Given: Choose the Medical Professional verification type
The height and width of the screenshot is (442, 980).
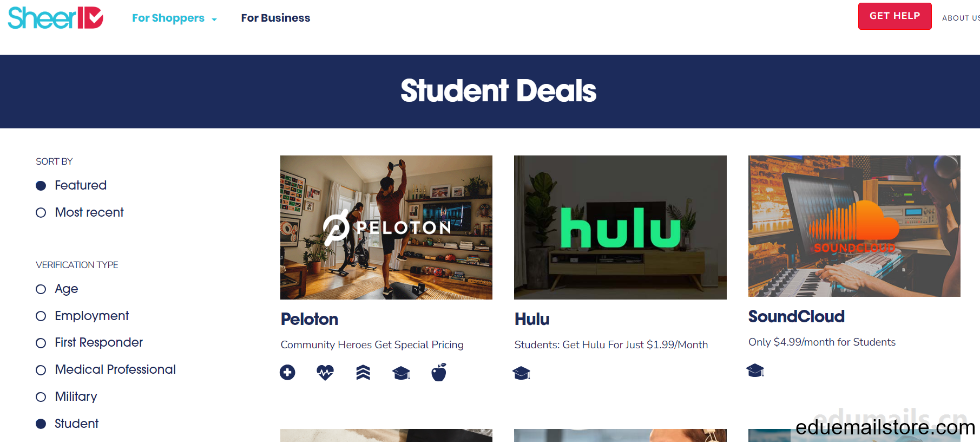Looking at the screenshot, I should pos(106,369).
